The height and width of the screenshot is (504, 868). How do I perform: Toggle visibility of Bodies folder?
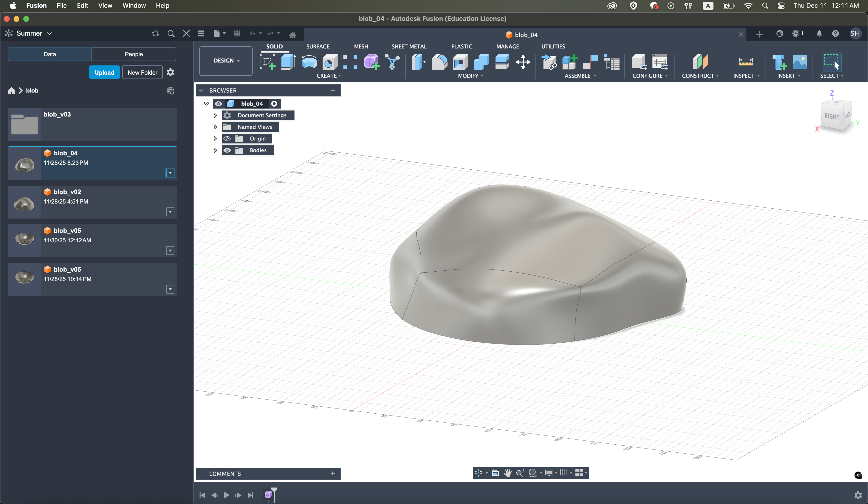pyautogui.click(x=227, y=150)
